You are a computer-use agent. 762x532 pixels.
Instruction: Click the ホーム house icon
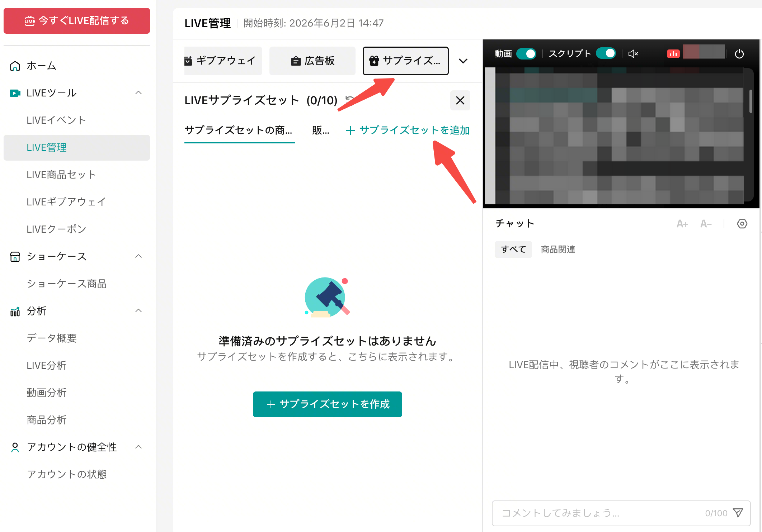15,66
